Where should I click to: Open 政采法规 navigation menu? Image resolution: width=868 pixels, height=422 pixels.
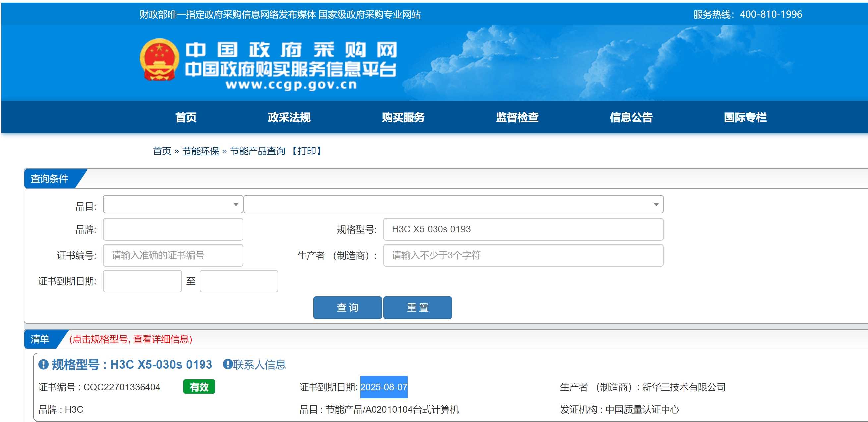289,117
